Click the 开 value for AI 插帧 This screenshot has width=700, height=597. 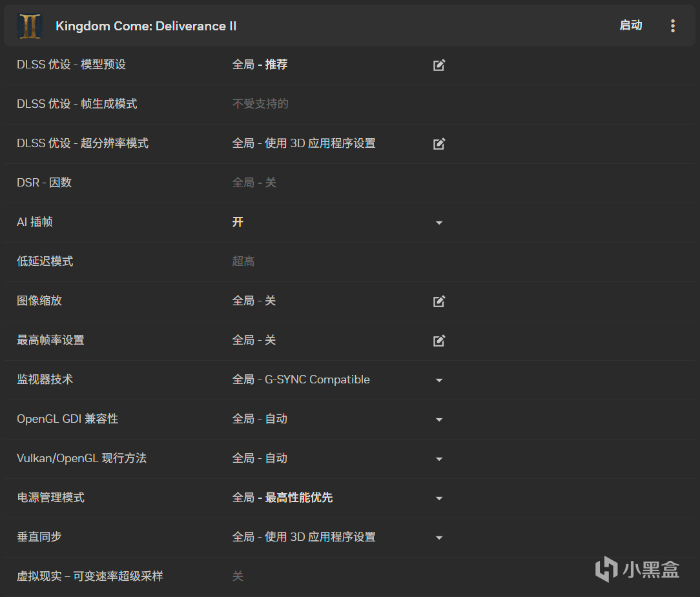point(238,222)
